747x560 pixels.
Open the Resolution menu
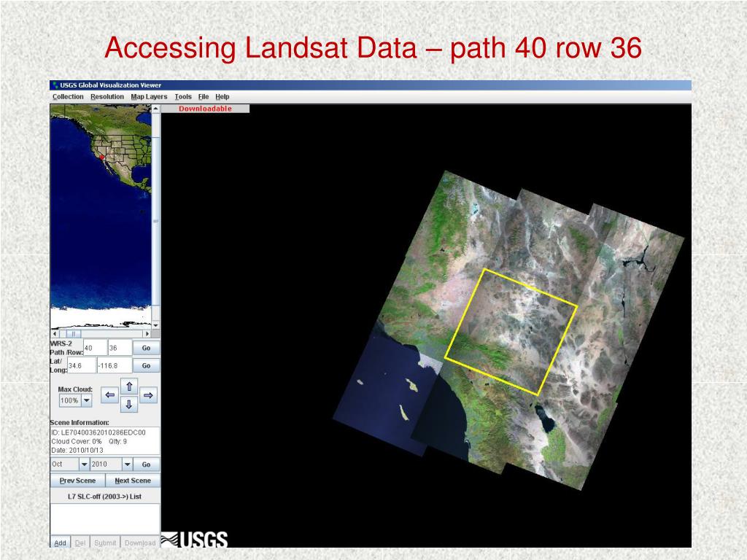coord(107,97)
